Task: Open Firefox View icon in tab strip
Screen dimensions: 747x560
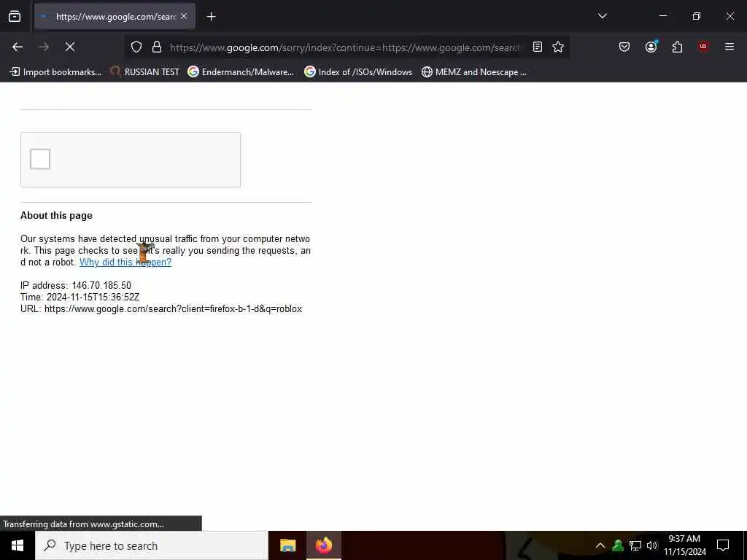Action: (x=15, y=17)
